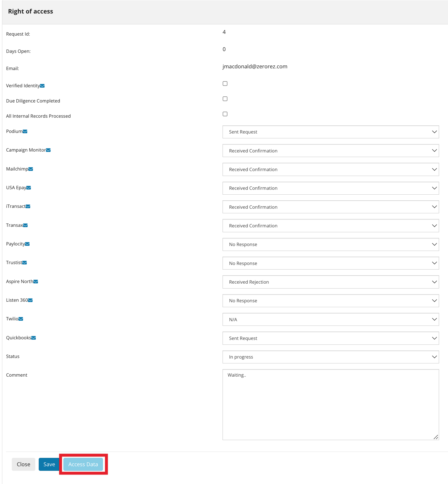Open the Listen 360 status dropdown
The height and width of the screenshot is (484, 448).
tap(331, 301)
